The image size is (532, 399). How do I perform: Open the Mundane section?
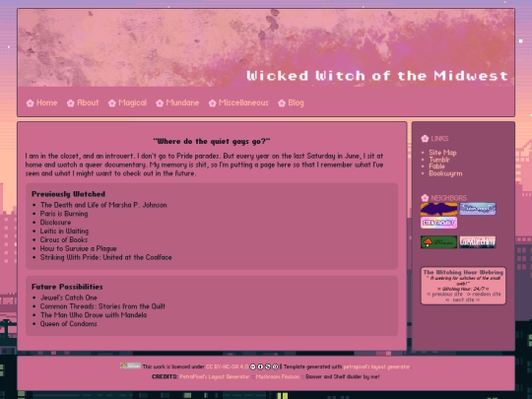(x=182, y=102)
